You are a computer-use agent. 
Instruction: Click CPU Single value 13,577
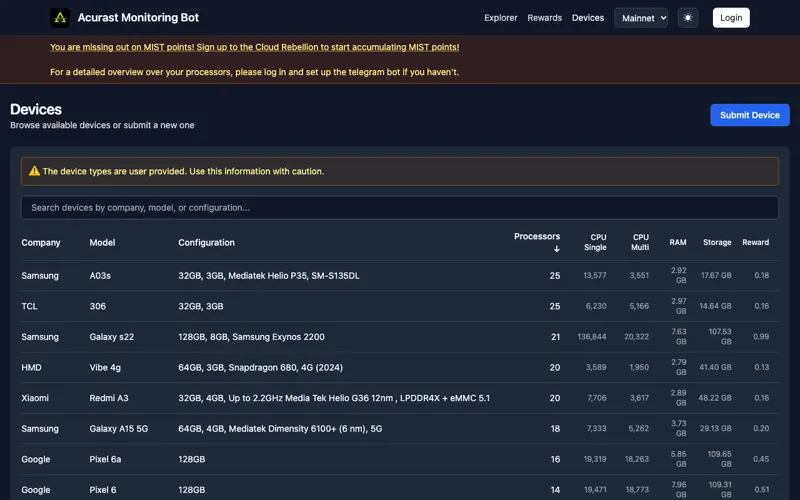(x=595, y=276)
